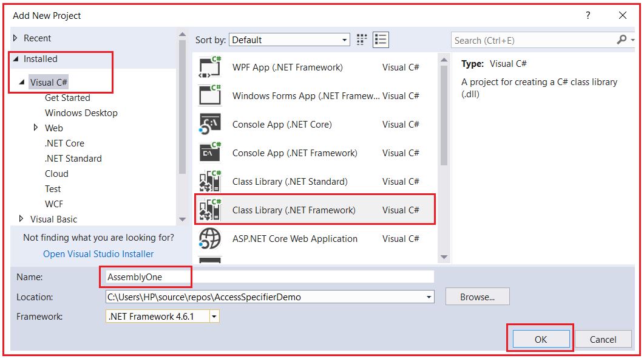Expand the Recent node
This screenshot has height=358, width=644.
coord(15,38)
